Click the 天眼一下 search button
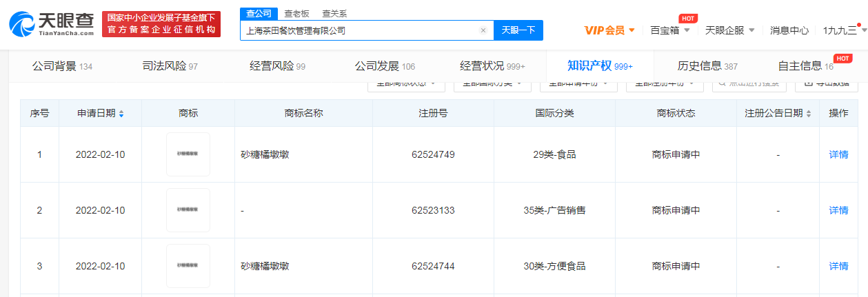 pyautogui.click(x=518, y=30)
